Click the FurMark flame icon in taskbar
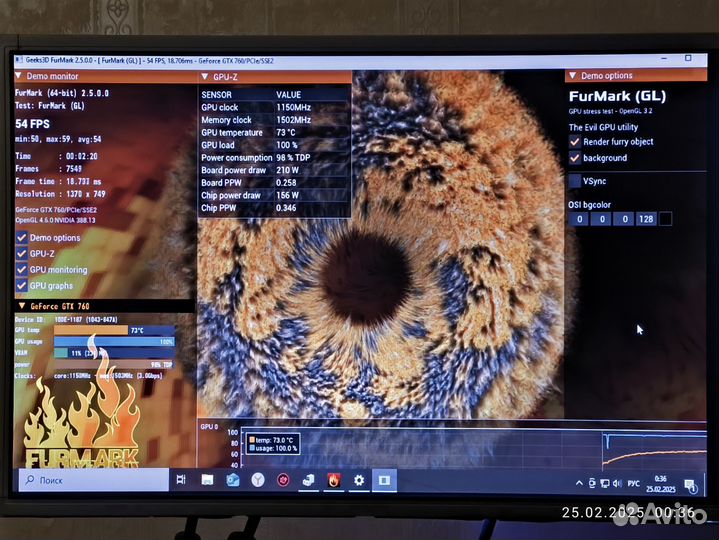Screen dimensions: 719x540 pos(334,480)
